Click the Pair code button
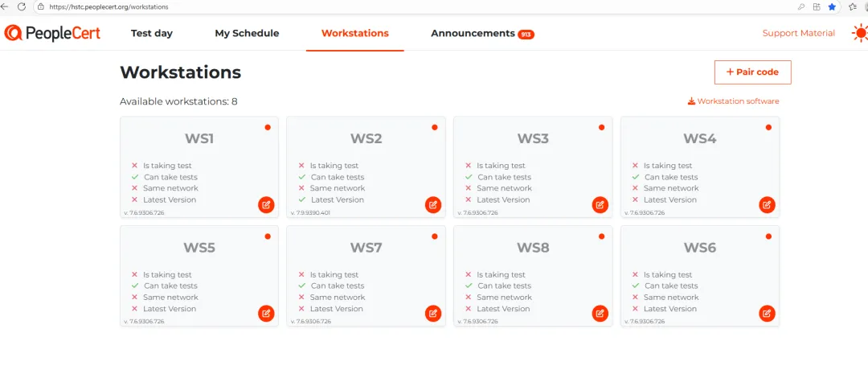Viewport: 868px width, 370px height. [752, 72]
